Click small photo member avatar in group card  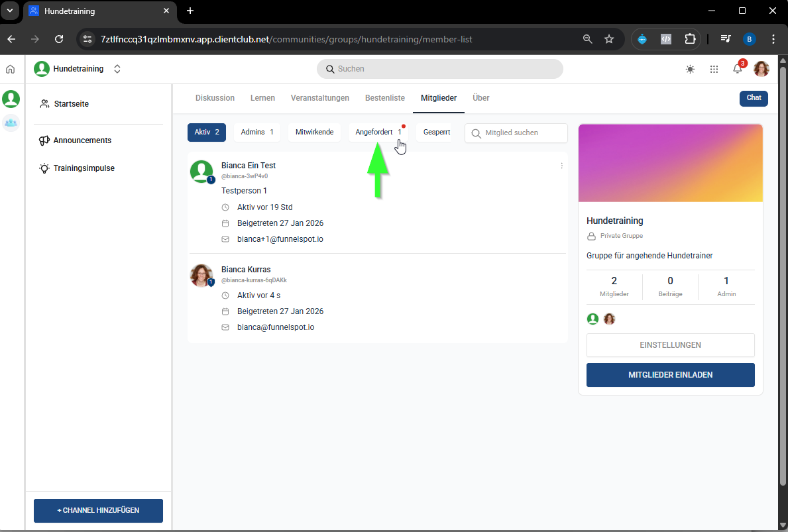[x=609, y=319]
